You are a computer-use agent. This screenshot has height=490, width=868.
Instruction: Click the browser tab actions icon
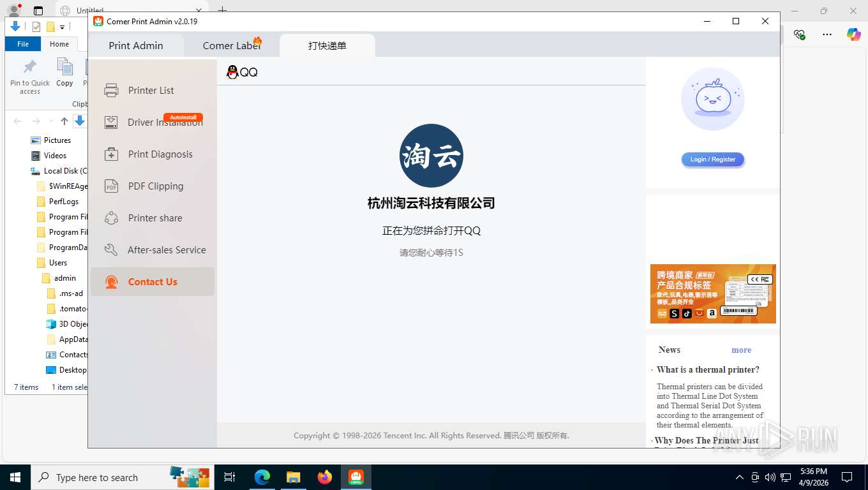tap(38, 10)
